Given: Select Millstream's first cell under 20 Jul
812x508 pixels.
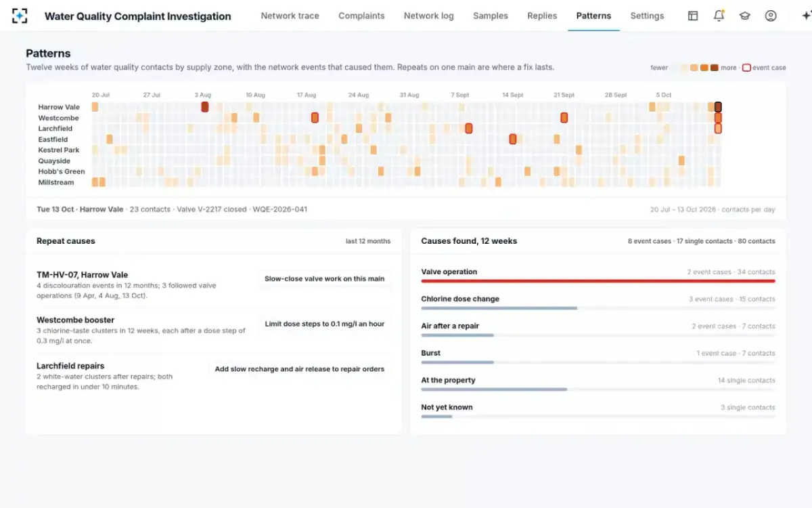Looking at the screenshot, I should 95,182.
